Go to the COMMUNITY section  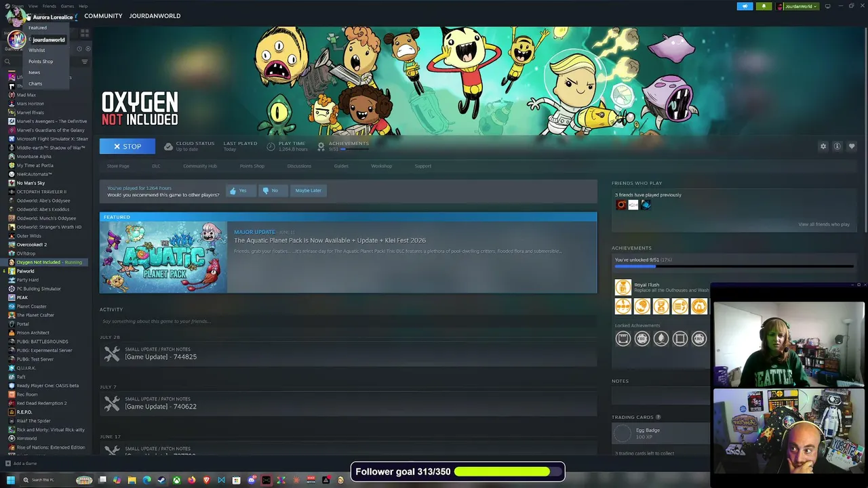(x=103, y=16)
